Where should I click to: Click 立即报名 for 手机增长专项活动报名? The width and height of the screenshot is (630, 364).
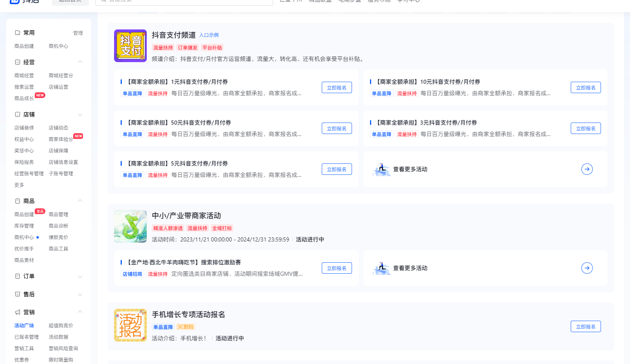[586, 326]
